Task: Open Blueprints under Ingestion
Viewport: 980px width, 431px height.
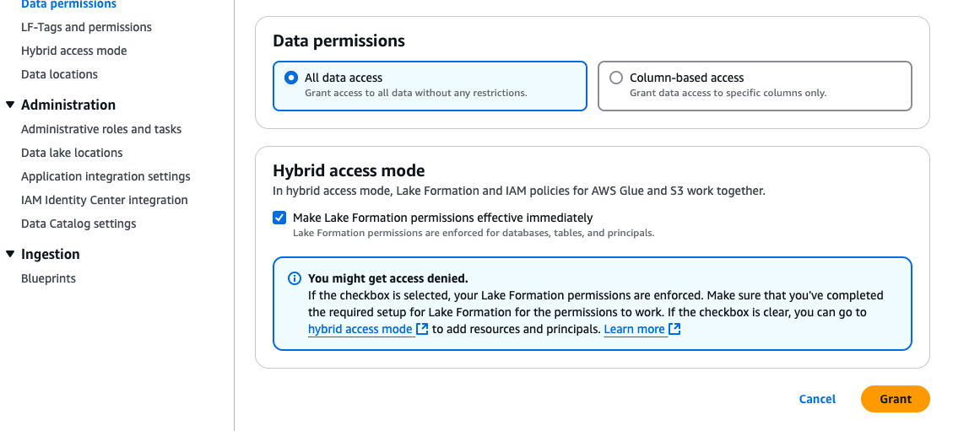Action: (49, 278)
